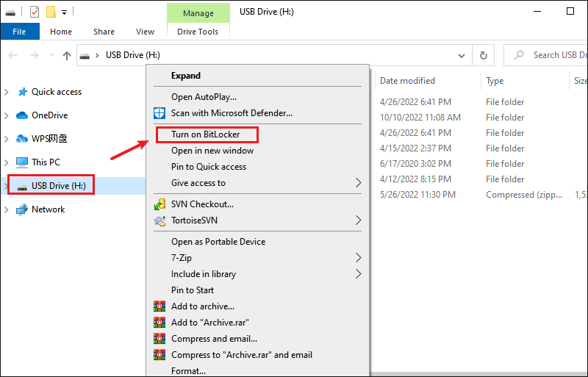Image resolution: width=588 pixels, height=377 pixels.
Task: Select Network in the navigation pane
Action: (x=48, y=209)
